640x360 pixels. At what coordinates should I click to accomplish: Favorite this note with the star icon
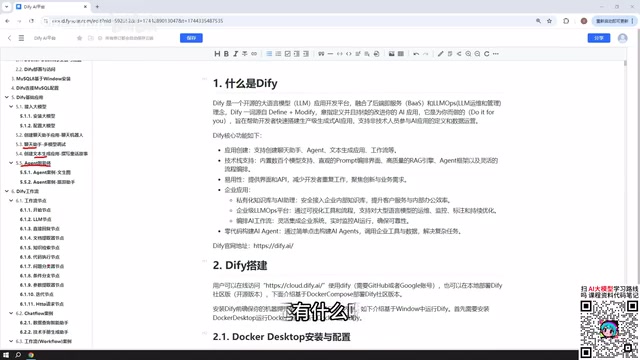coord(80,38)
